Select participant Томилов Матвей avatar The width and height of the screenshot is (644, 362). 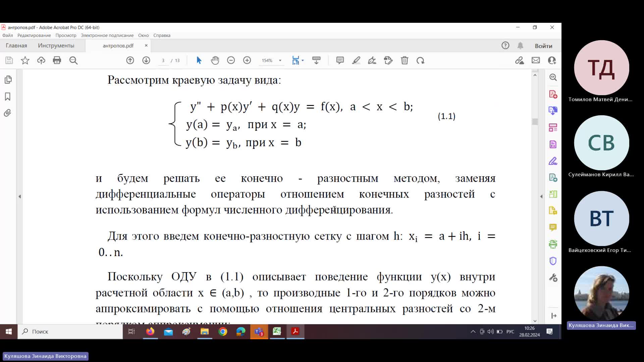[x=601, y=68]
